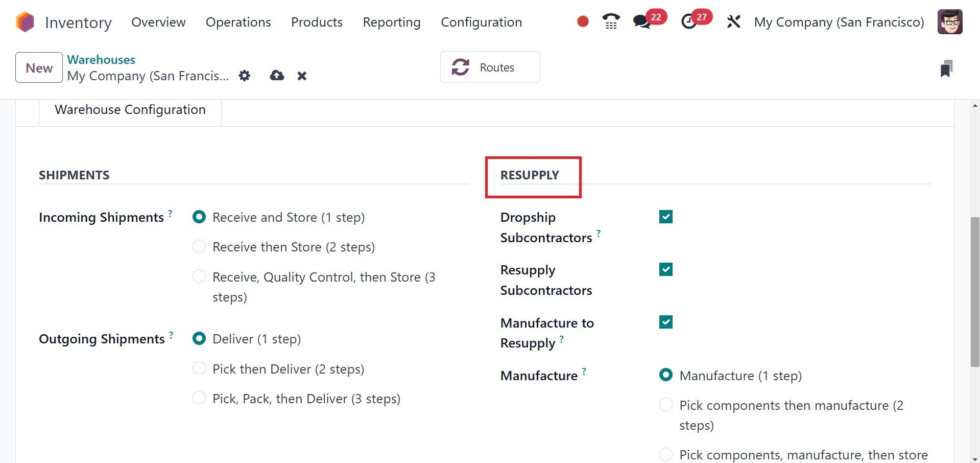Click the cloud save record icon
The height and width of the screenshot is (463, 980).
click(x=277, y=76)
